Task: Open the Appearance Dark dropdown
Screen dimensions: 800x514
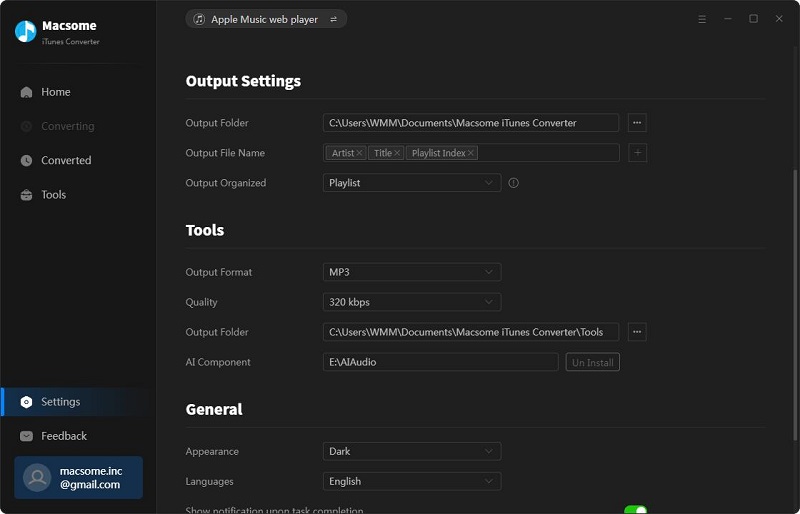Action: pyautogui.click(x=412, y=451)
